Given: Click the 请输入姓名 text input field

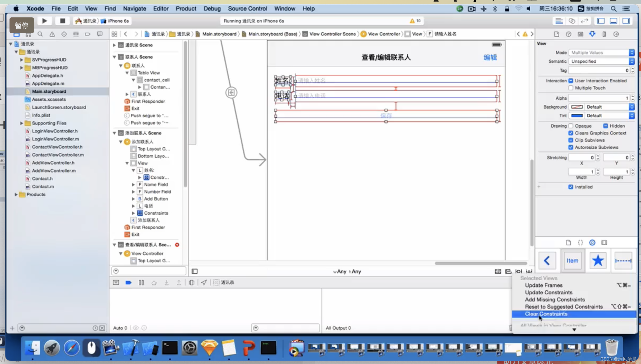Looking at the screenshot, I should pos(395,80).
